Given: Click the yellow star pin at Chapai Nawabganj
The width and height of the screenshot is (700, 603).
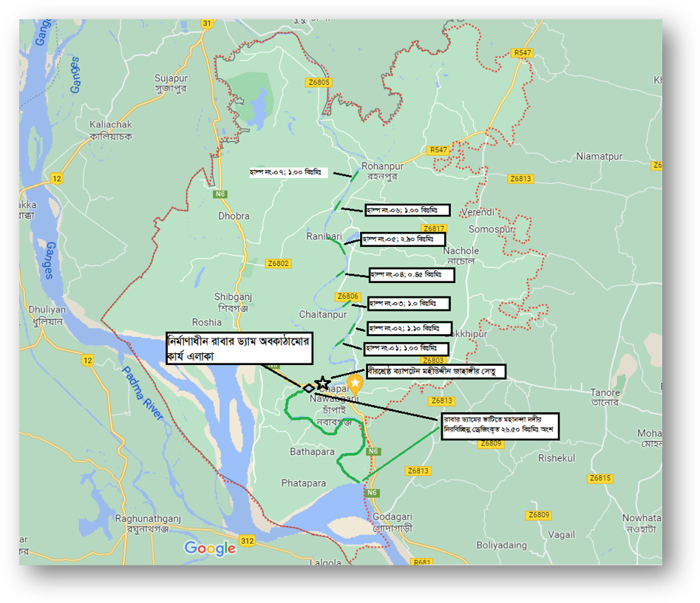Looking at the screenshot, I should coord(355,384).
